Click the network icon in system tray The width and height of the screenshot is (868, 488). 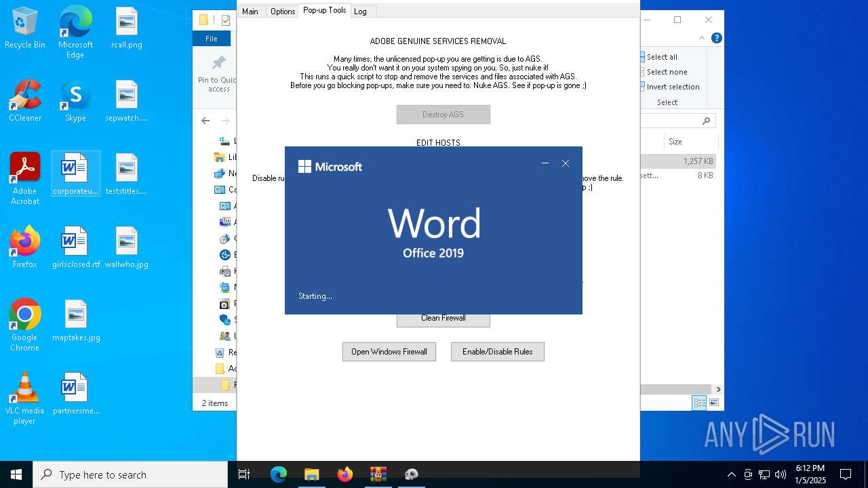pyautogui.click(x=764, y=474)
